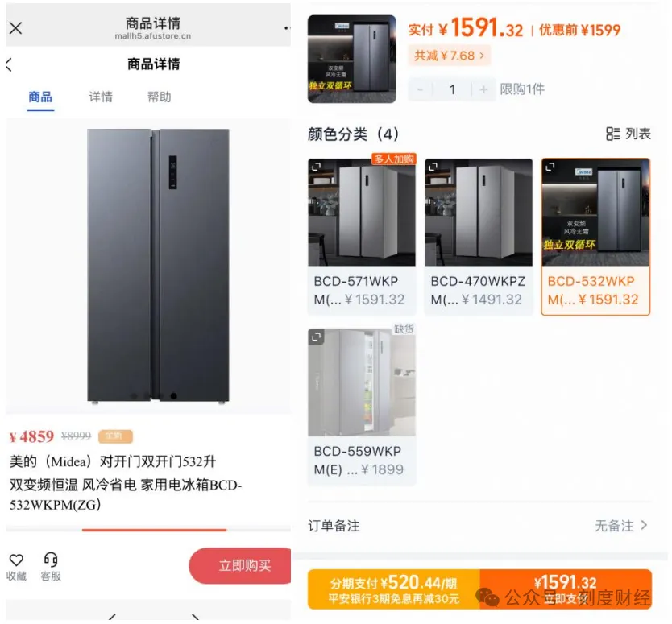The width and height of the screenshot is (672, 624).
Task: Switch to the 详情 tab
Action: coord(101,97)
